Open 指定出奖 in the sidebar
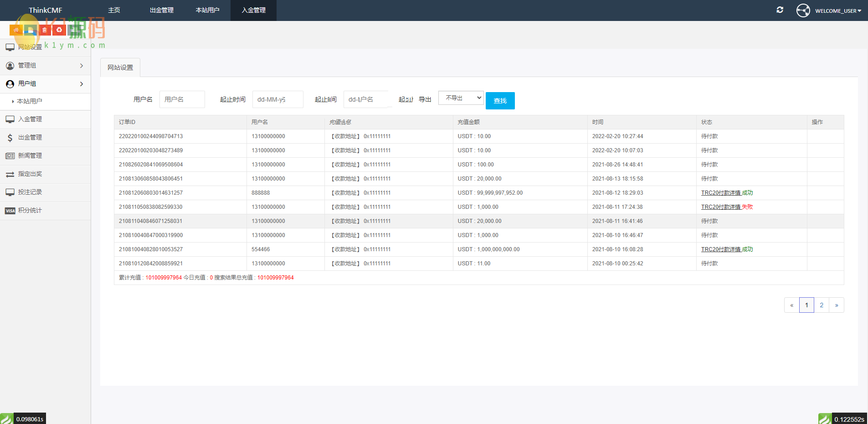The height and width of the screenshot is (424, 868). (x=30, y=174)
